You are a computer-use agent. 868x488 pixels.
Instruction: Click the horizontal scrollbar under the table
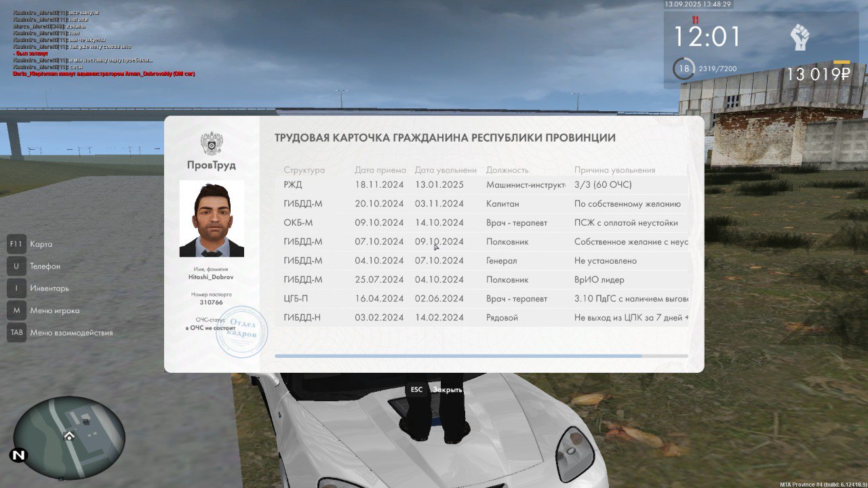tap(481, 356)
